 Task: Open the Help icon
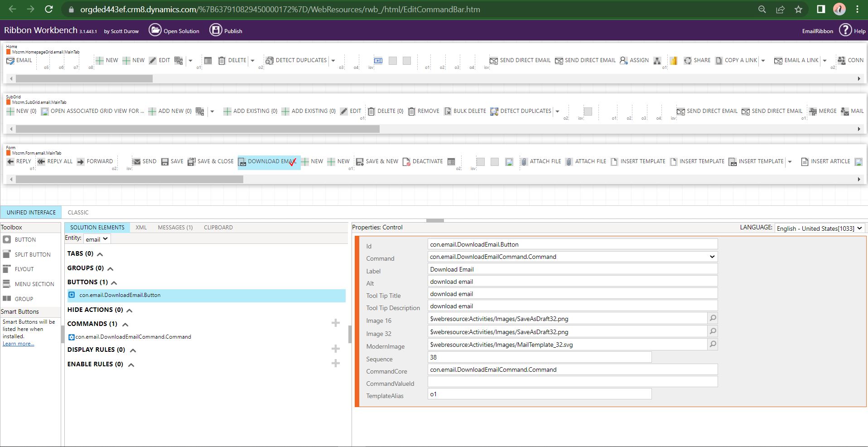coord(845,30)
